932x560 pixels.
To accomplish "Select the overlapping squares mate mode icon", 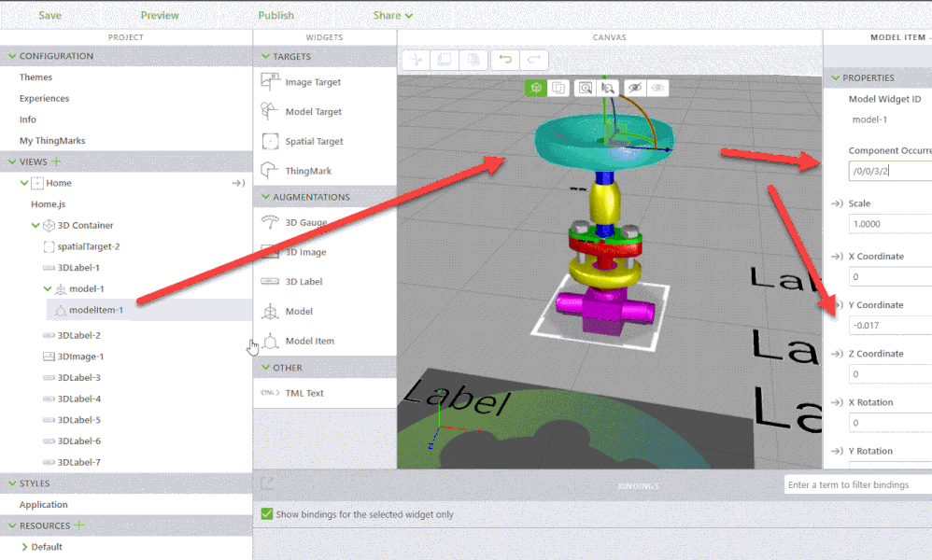I will [558, 88].
